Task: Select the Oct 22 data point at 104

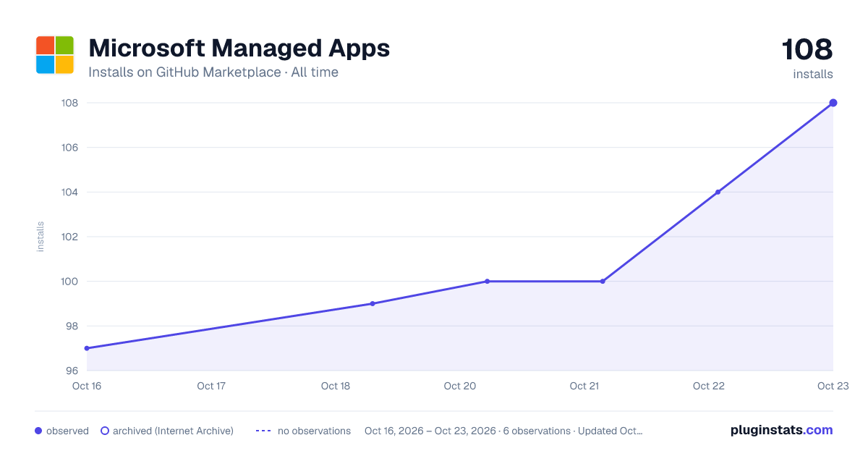Action: 718,192
